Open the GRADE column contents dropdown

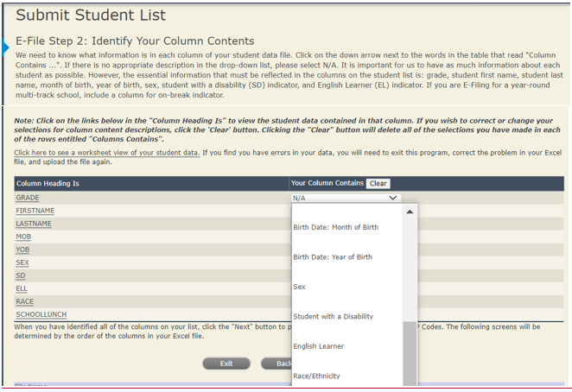[x=346, y=198]
